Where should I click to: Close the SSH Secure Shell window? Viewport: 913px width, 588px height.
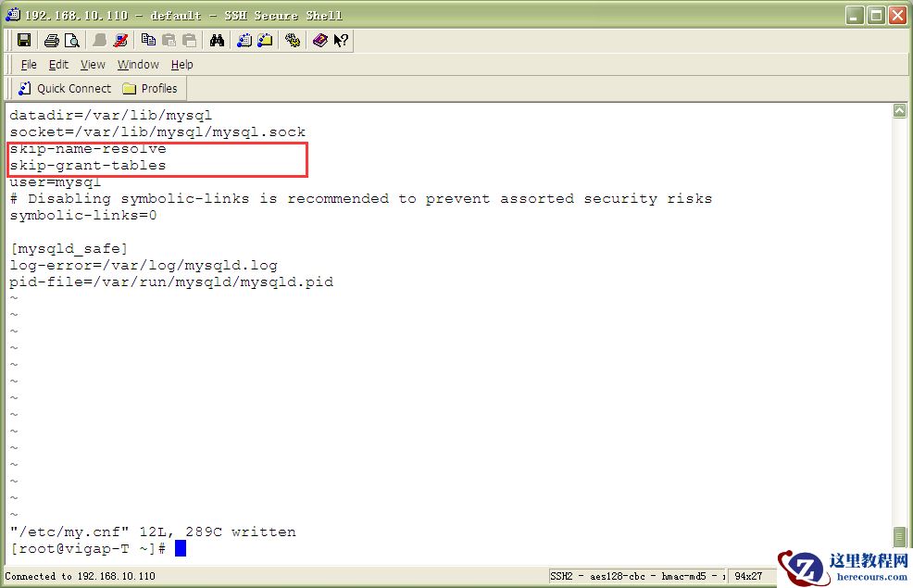[897, 15]
